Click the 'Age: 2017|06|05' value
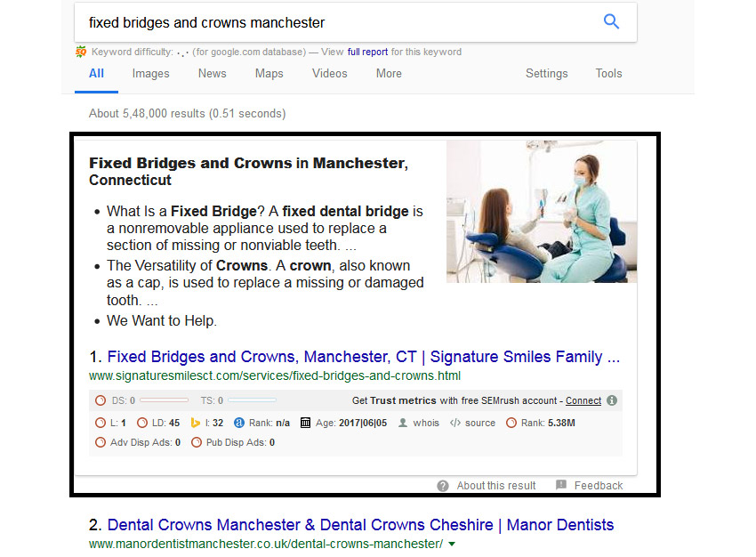This screenshot has width=756, height=557. click(351, 423)
